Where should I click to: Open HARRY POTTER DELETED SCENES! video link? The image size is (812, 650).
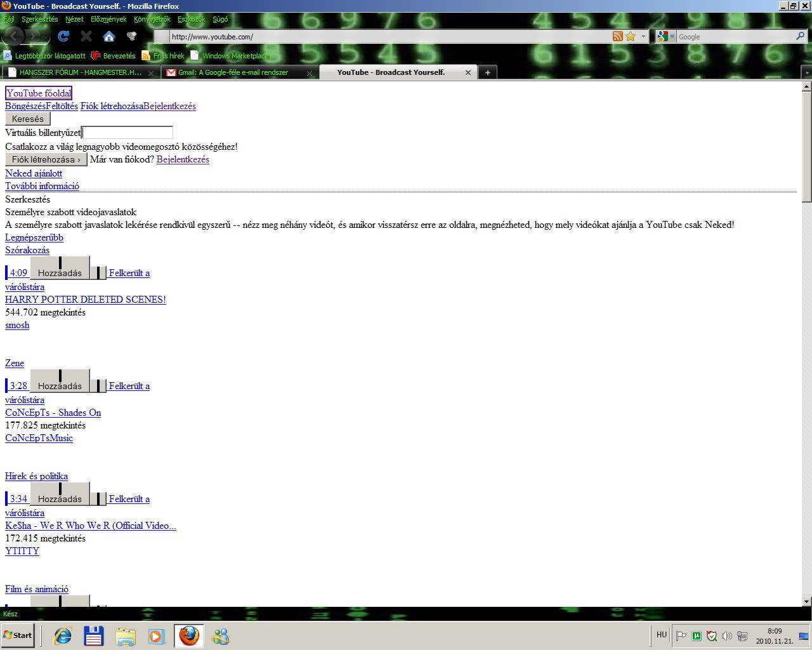point(86,300)
